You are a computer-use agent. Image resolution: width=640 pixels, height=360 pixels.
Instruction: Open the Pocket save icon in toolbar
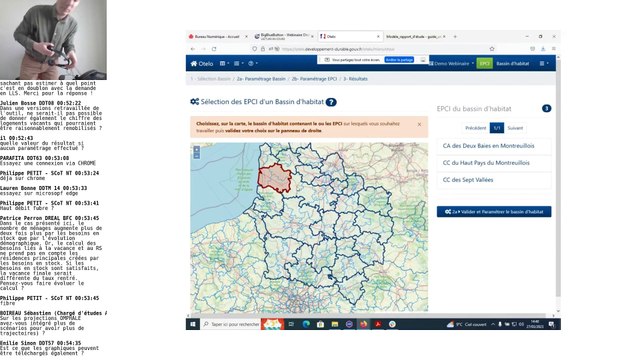(x=532, y=49)
